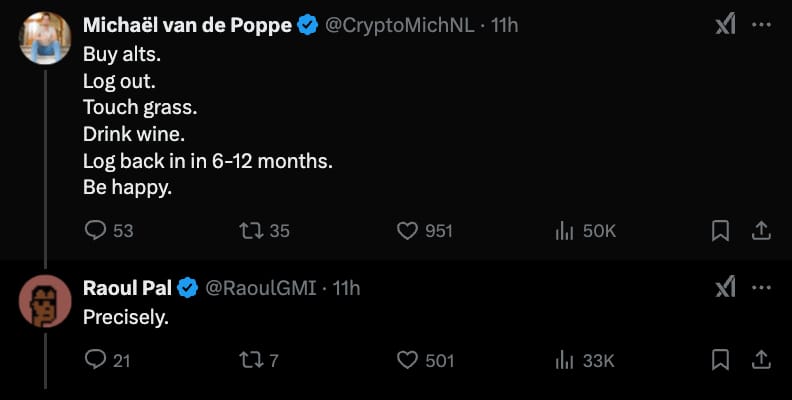The image size is (792, 400).
Task: Open Grok icon on Michaël's tweet
Action: (725, 25)
